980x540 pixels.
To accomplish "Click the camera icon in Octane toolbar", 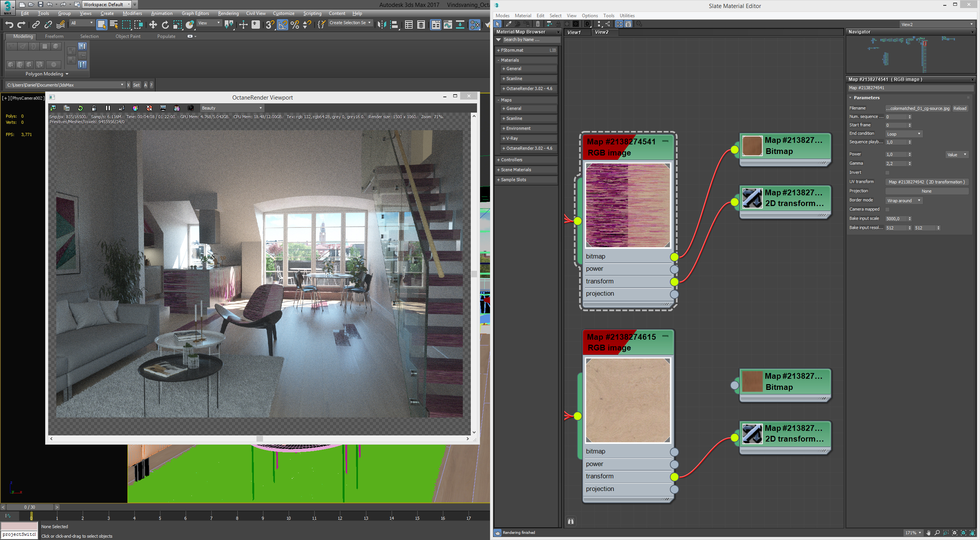I will pyautogui.click(x=191, y=108).
